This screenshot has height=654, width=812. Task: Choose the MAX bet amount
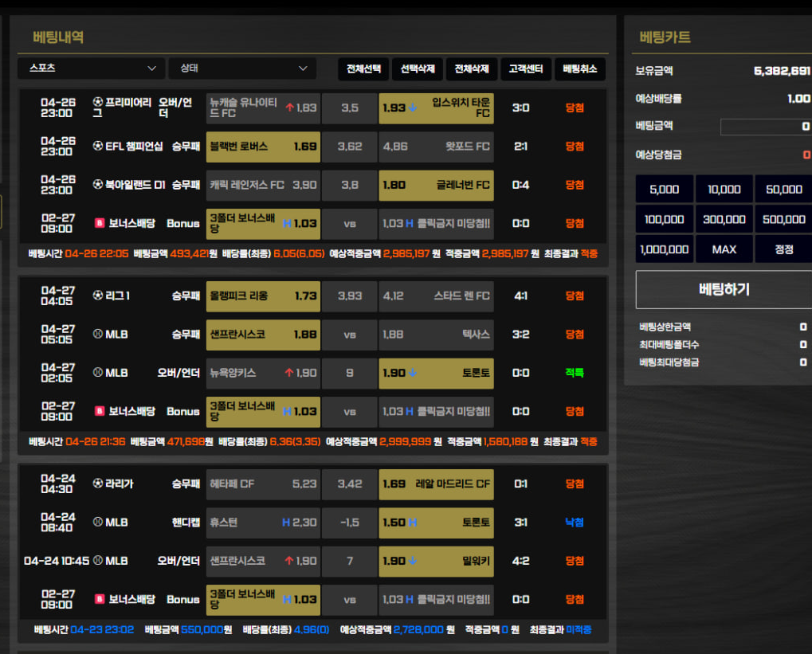pyautogui.click(x=724, y=249)
